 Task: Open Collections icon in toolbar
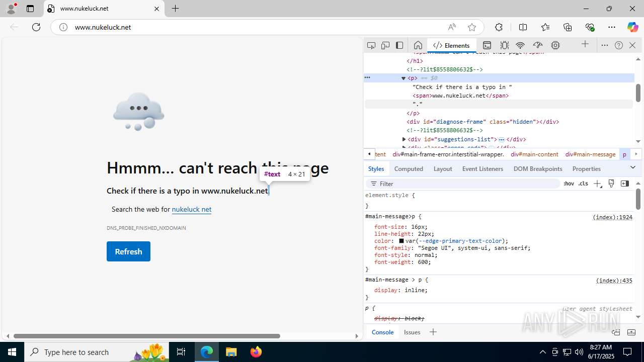[568, 27]
